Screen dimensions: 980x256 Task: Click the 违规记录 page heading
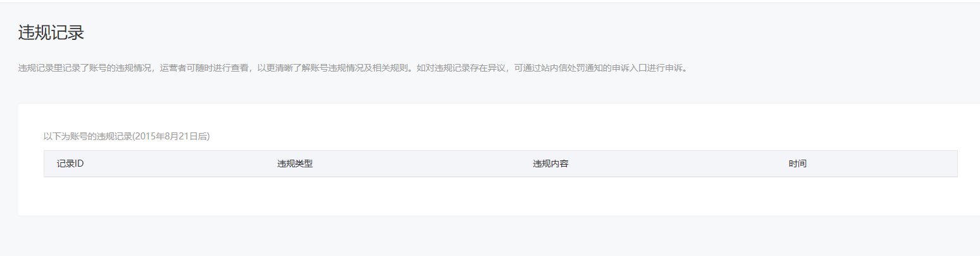tap(51, 33)
